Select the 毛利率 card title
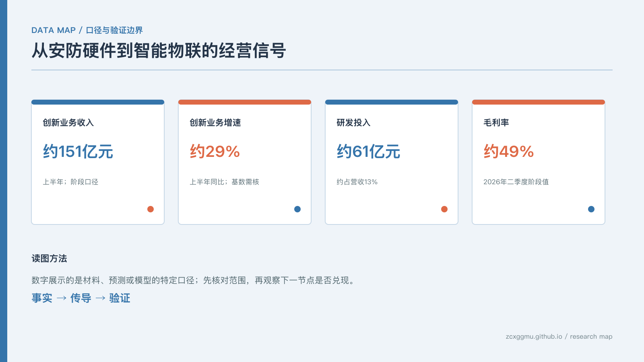 click(x=496, y=123)
